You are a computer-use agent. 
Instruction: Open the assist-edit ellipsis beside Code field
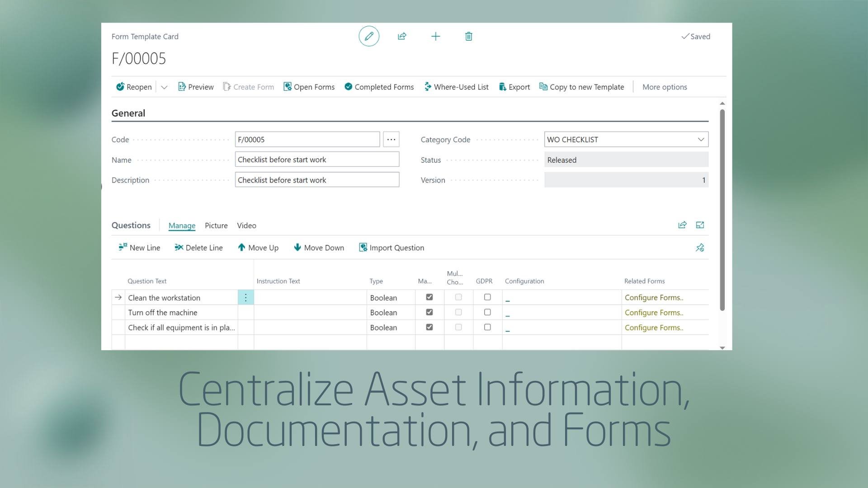click(391, 139)
